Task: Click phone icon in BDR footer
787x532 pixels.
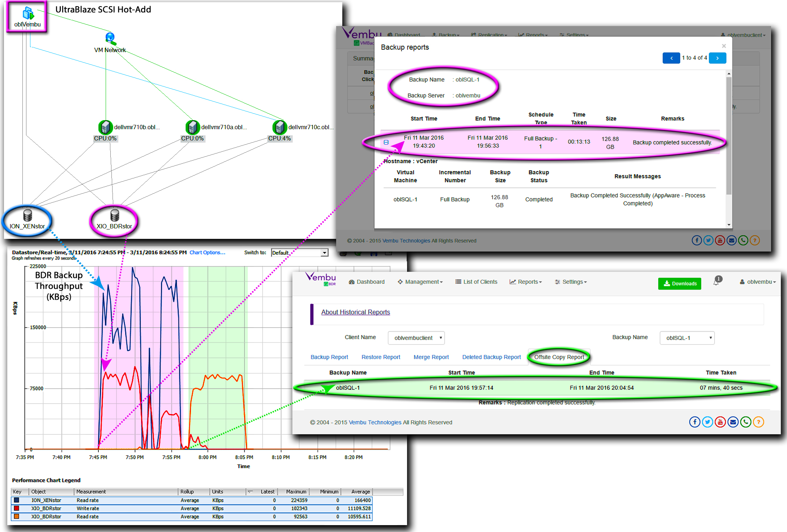Action: click(746, 422)
